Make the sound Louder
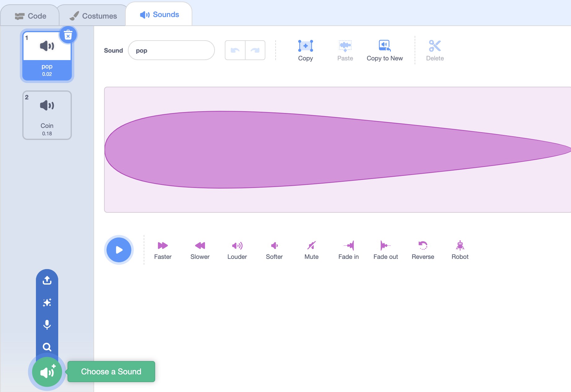 tap(237, 250)
